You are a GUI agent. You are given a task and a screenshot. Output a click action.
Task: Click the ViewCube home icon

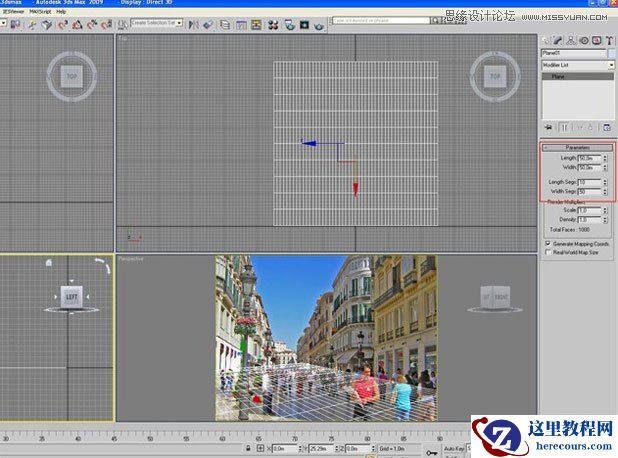click(x=49, y=263)
